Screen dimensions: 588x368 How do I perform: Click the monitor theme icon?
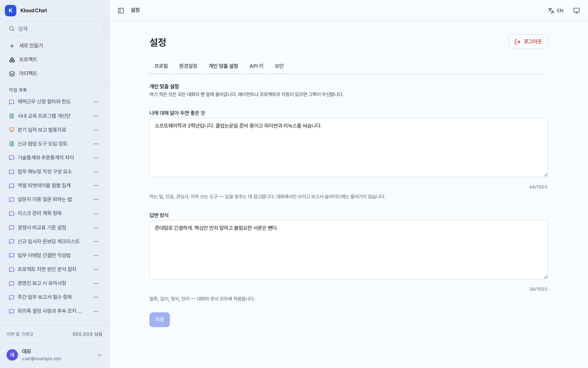click(576, 10)
